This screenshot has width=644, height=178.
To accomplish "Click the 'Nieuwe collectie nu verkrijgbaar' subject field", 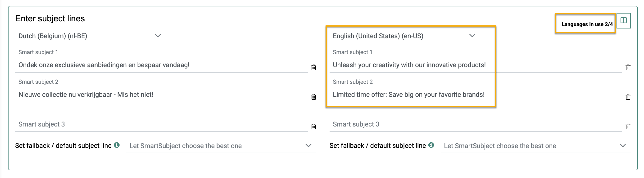I will tap(161, 95).
